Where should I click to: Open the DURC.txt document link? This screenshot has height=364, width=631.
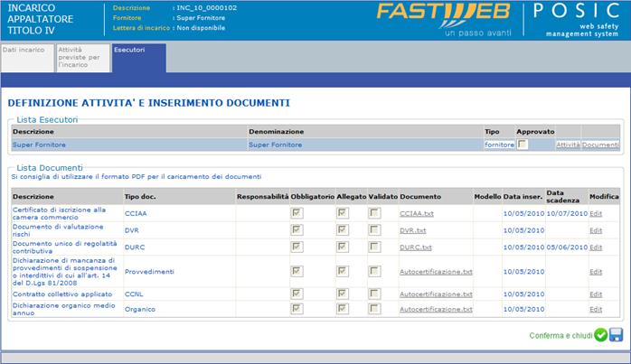[x=416, y=247]
